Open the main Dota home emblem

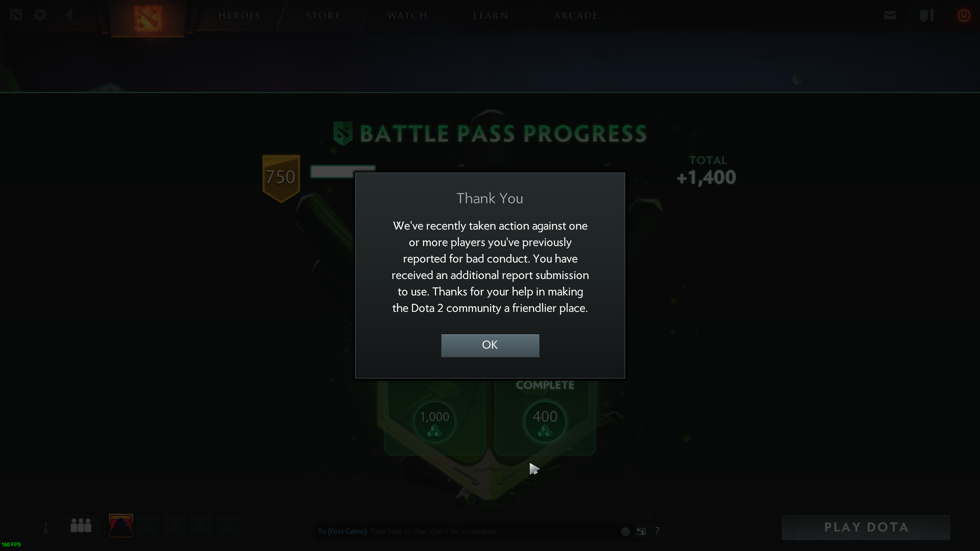coord(148,18)
